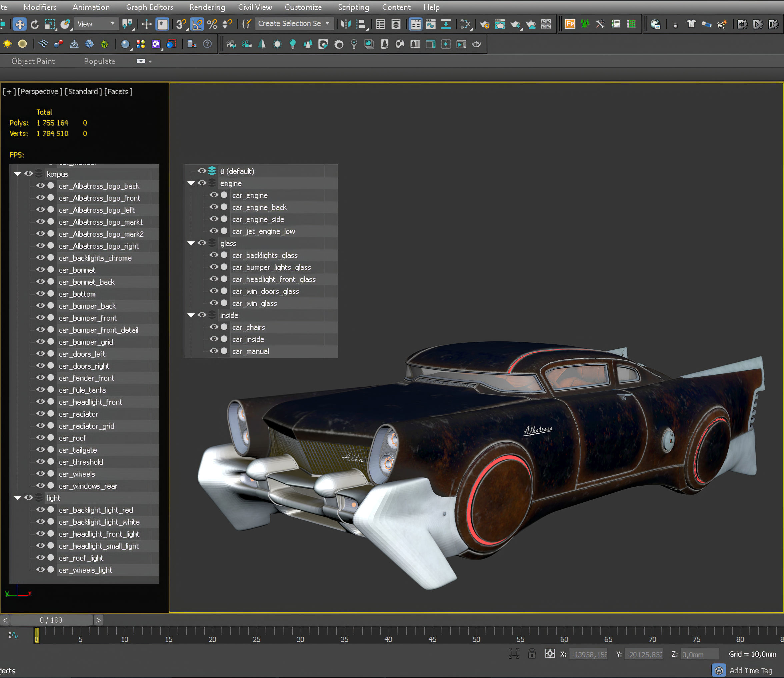Screen dimensions: 784x678
Task: Collapse the light layer tree
Action: click(17, 498)
